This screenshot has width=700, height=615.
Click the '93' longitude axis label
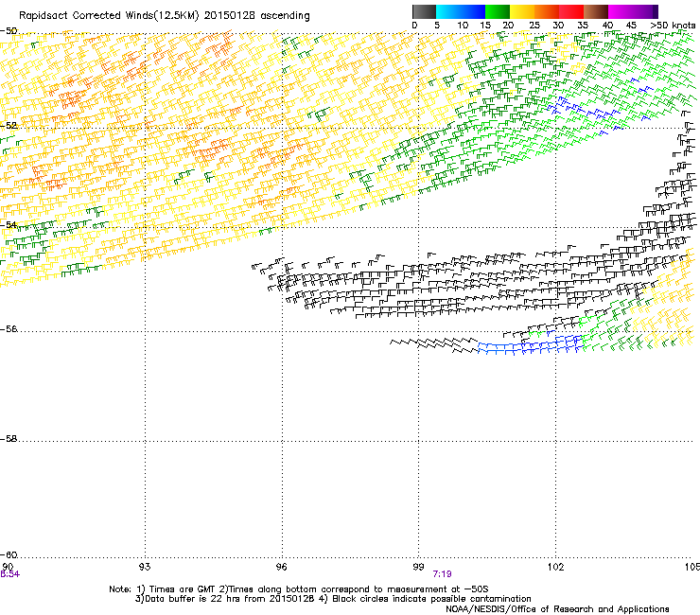coord(145,567)
